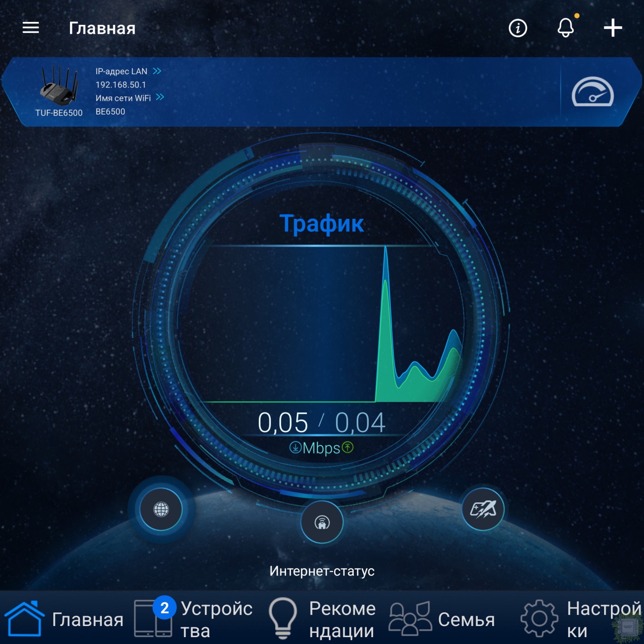Tap the home WiFi router icon

coord(322,522)
